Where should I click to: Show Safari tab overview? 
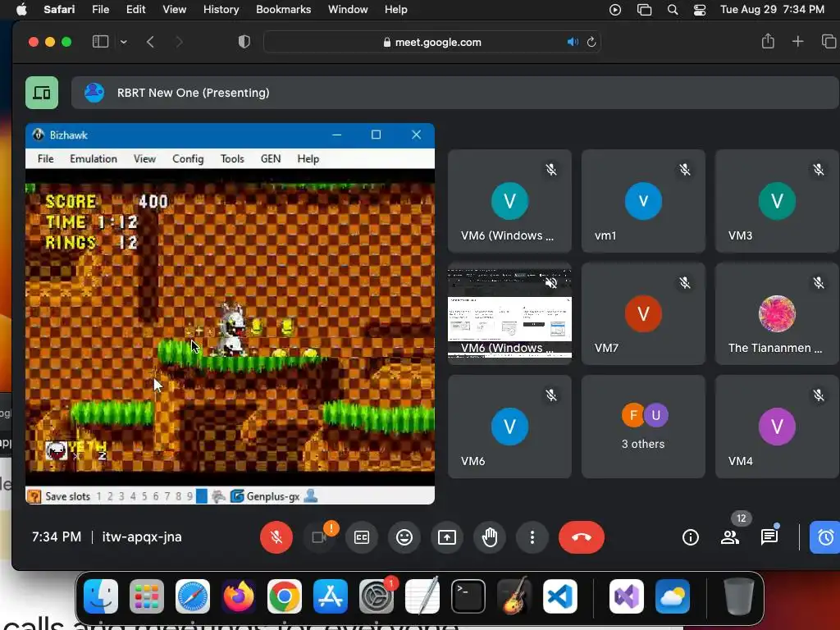pyautogui.click(x=829, y=41)
